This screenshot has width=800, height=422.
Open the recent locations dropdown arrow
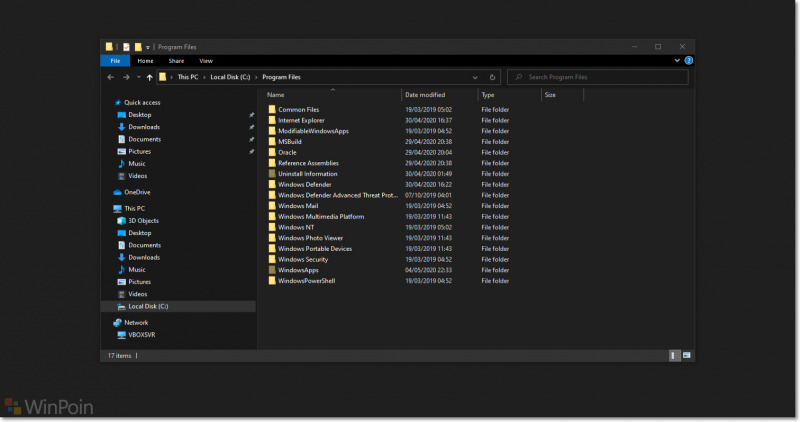(138, 77)
